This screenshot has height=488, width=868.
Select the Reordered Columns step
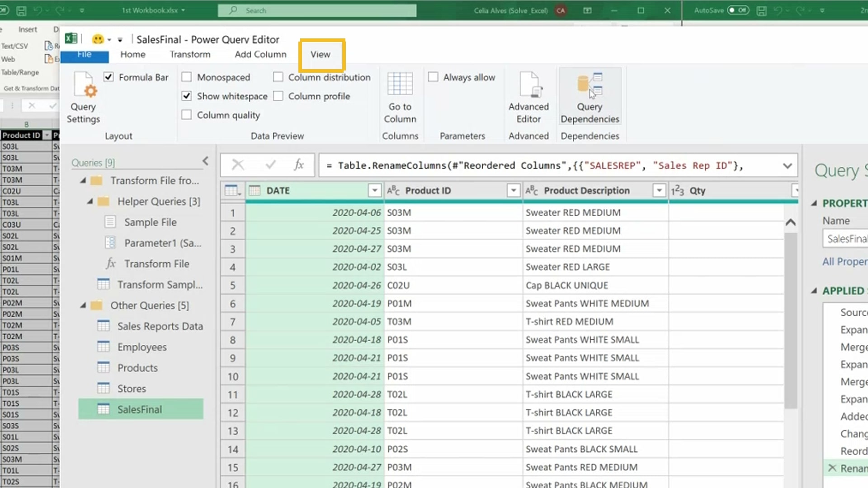tap(854, 450)
